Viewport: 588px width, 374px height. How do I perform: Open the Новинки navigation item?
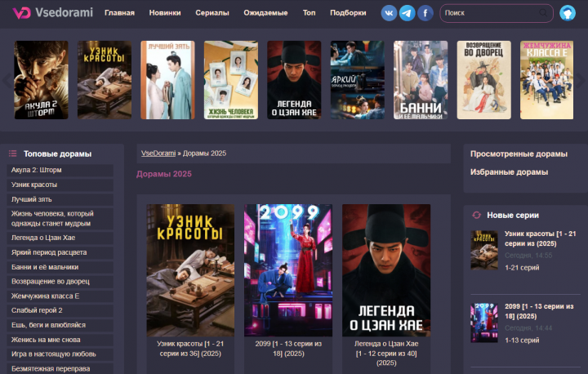pyautogui.click(x=165, y=13)
